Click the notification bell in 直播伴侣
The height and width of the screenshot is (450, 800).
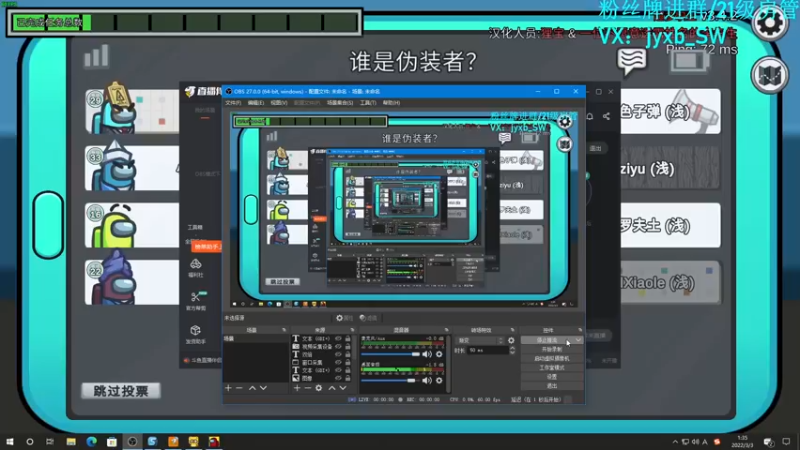tap(590, 116)
